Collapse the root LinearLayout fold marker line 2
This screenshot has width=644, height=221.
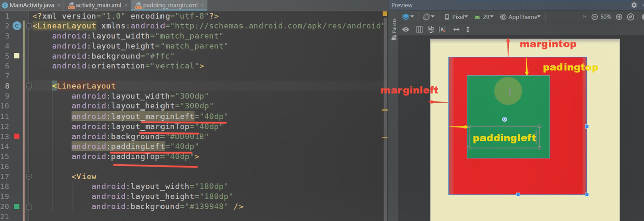29,26
